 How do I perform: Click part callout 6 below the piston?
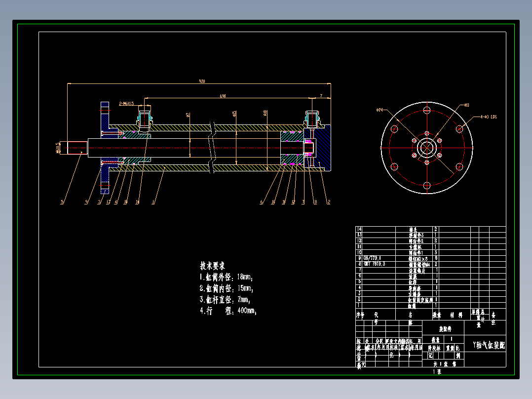click(261, 202)
